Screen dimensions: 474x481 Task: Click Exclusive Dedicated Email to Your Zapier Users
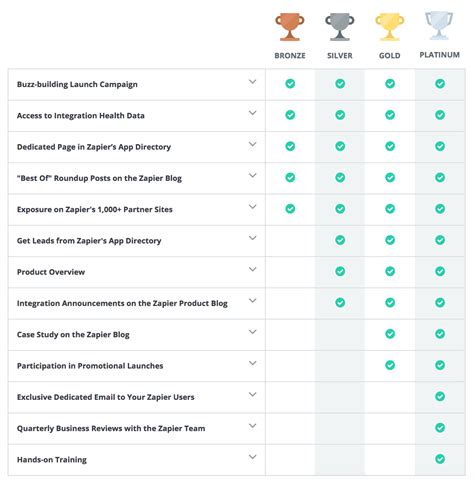[106, 397]
